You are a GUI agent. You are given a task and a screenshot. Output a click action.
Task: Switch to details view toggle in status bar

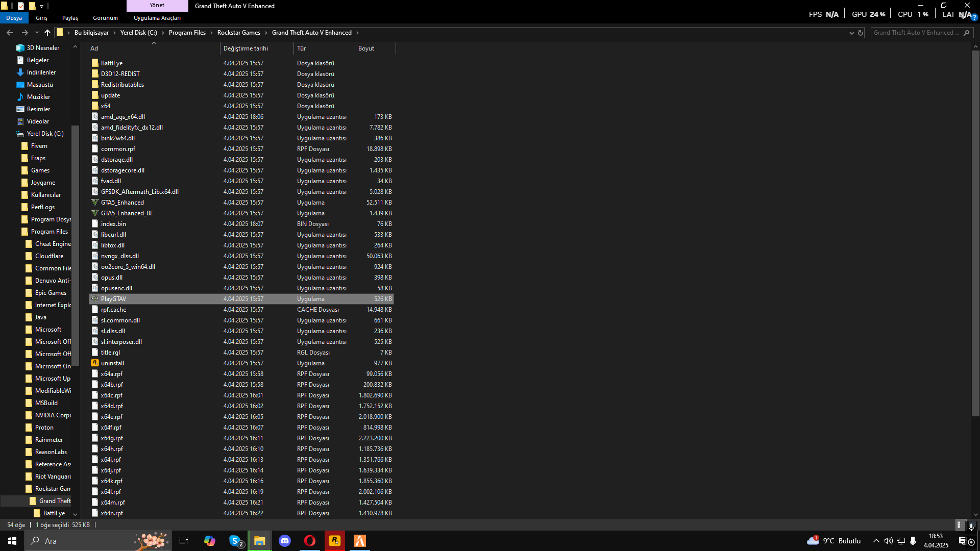[x=960, y=525]
